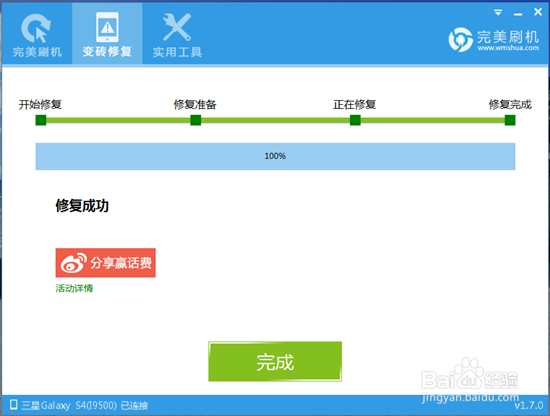
Task: Click the phone icon in status bar
Action: point(14,404)
